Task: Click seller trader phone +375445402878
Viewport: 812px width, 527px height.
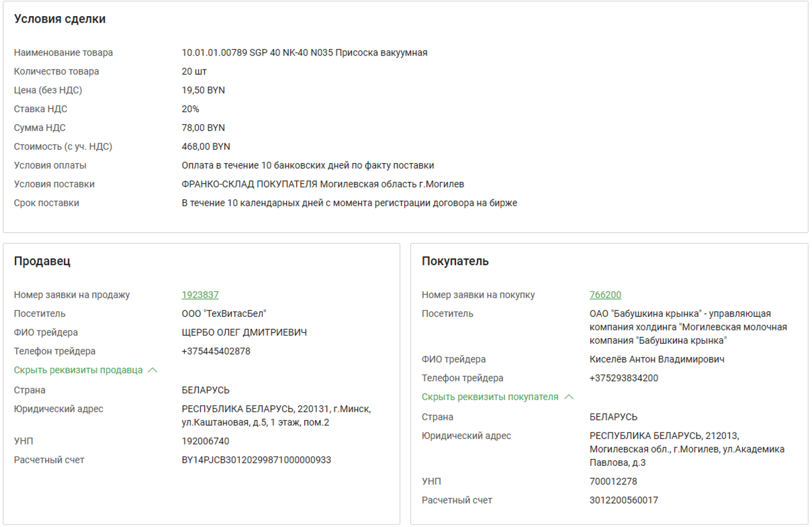Action: coord(216,351)
